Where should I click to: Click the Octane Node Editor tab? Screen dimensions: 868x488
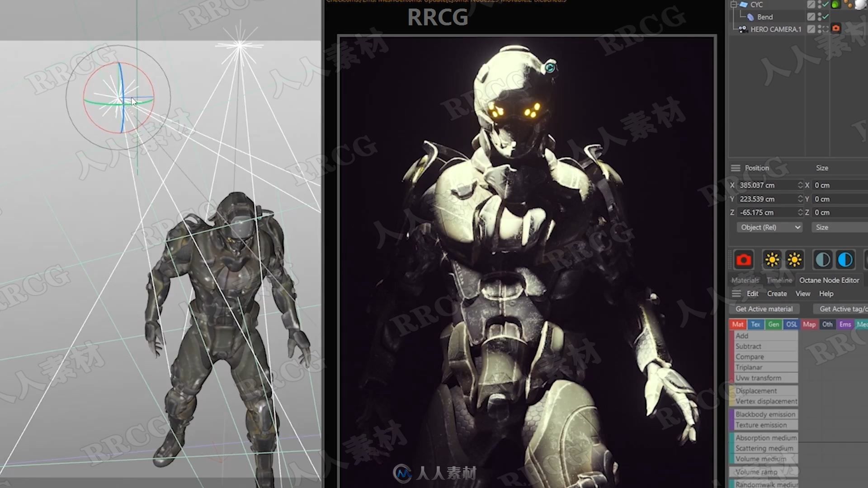[829, 279]
